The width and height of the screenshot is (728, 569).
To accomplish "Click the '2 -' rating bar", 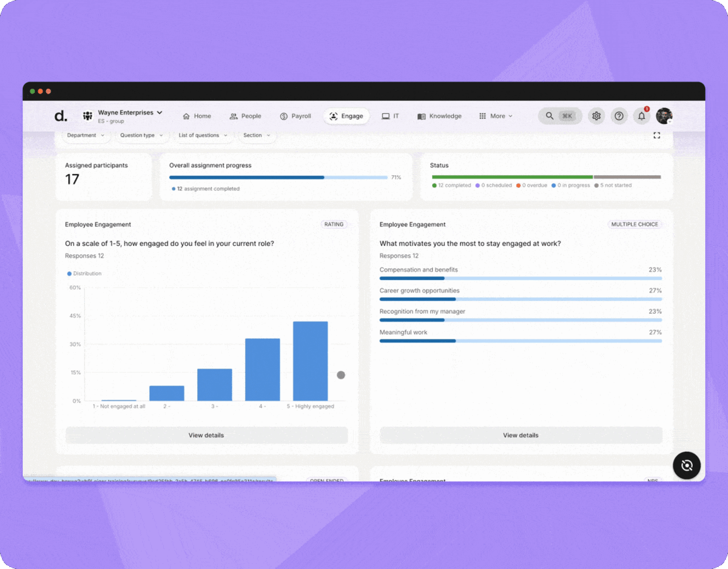I will tap(167, 393).
